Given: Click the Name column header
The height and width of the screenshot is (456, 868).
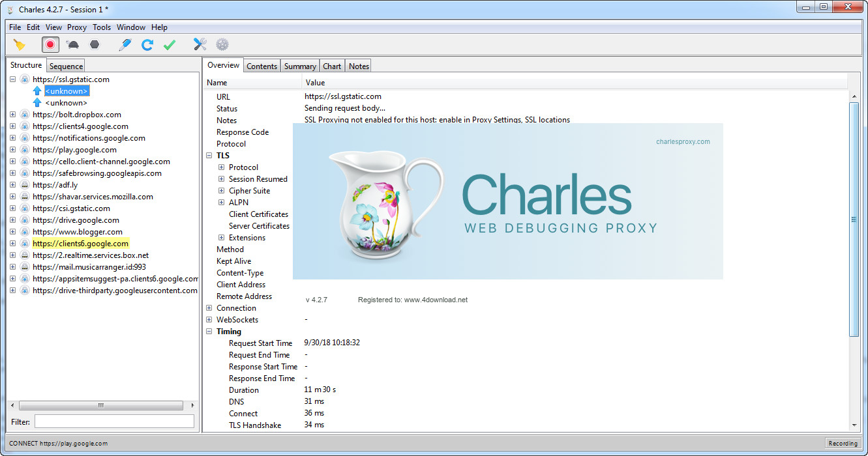Looking at the screenshot, I should 254,83.
